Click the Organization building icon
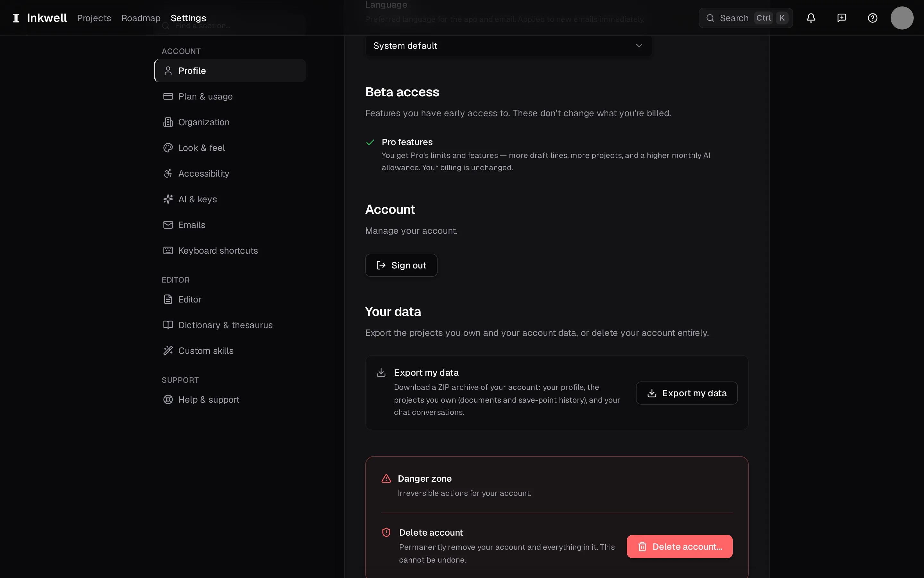 (168, 122)
